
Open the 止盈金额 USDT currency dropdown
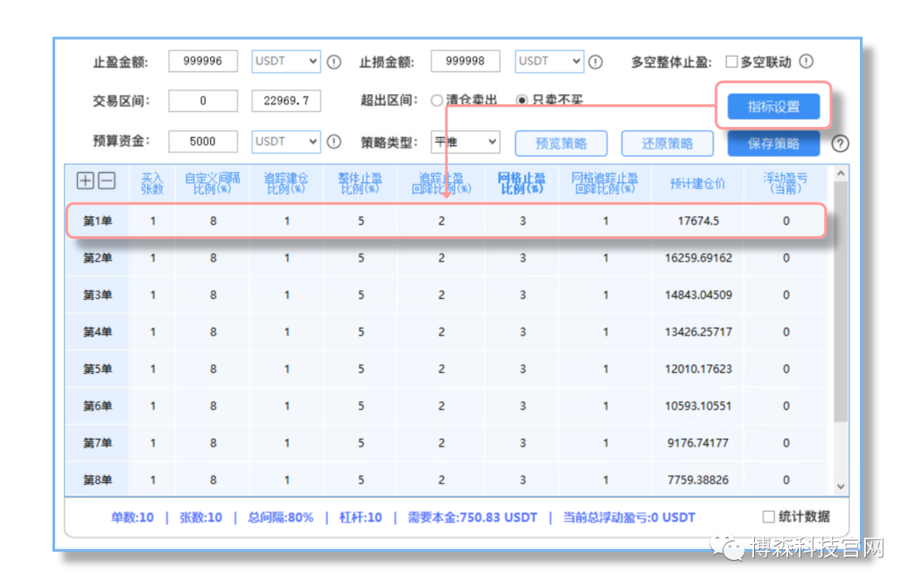[286, 61]
